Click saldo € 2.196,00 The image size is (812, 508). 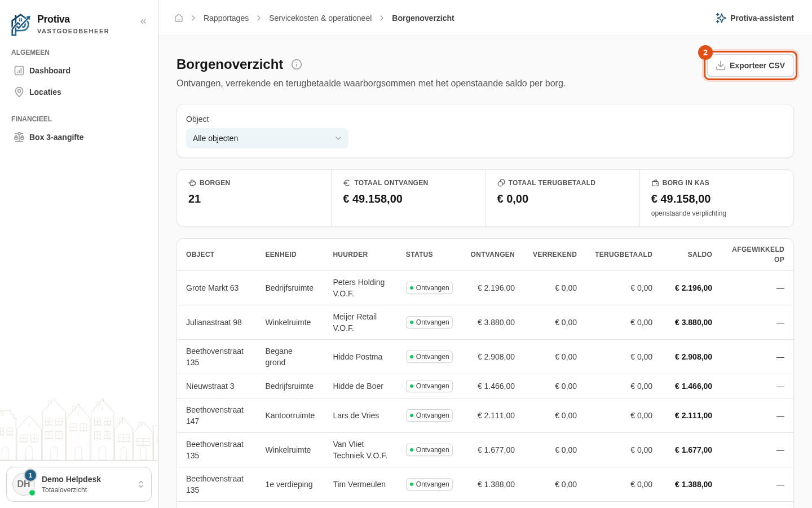click(694, 288)
